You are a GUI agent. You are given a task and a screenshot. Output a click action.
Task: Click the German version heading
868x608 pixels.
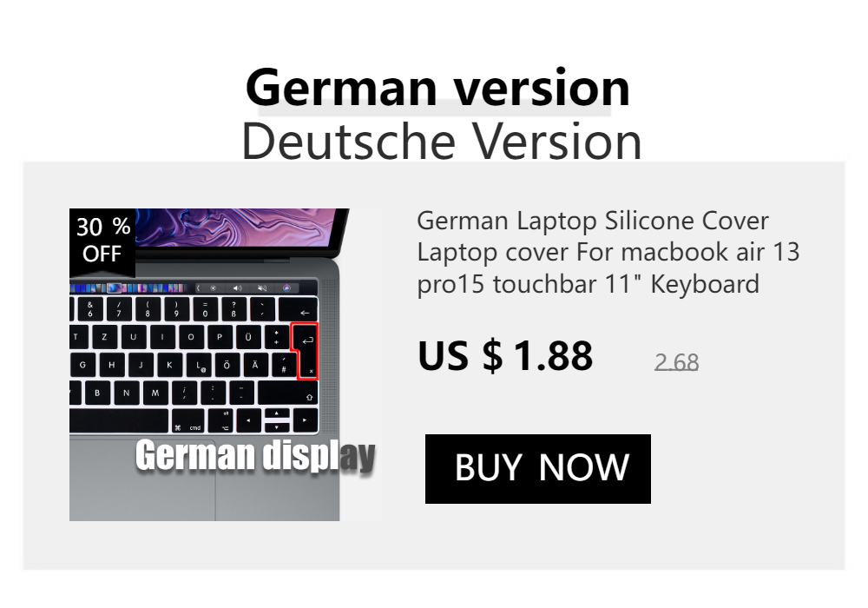pos(437,88)
